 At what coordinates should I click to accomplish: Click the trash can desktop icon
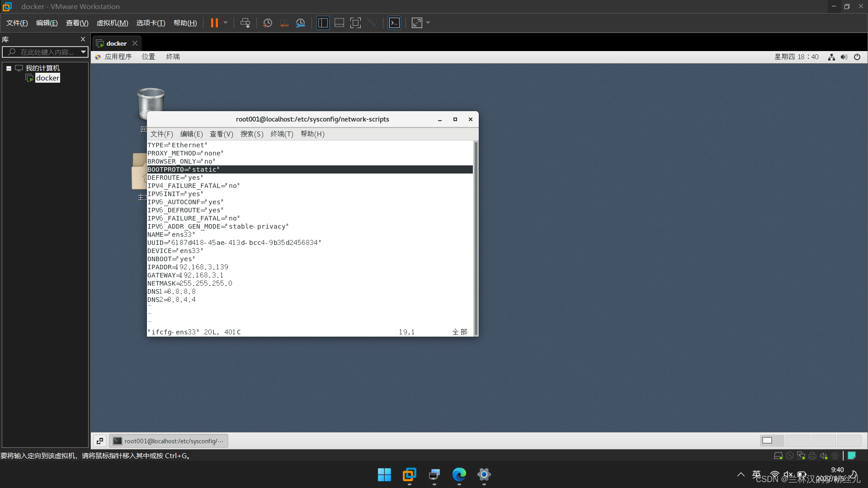pyautogui.click(x=151, y=103)
